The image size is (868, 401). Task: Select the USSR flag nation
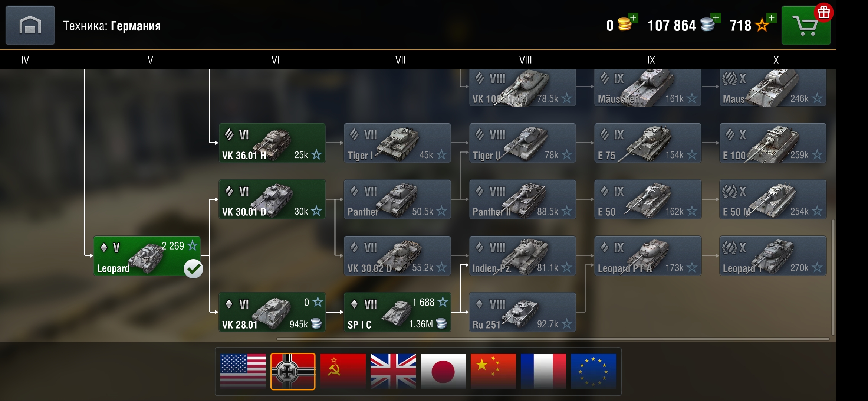point(343,371)
